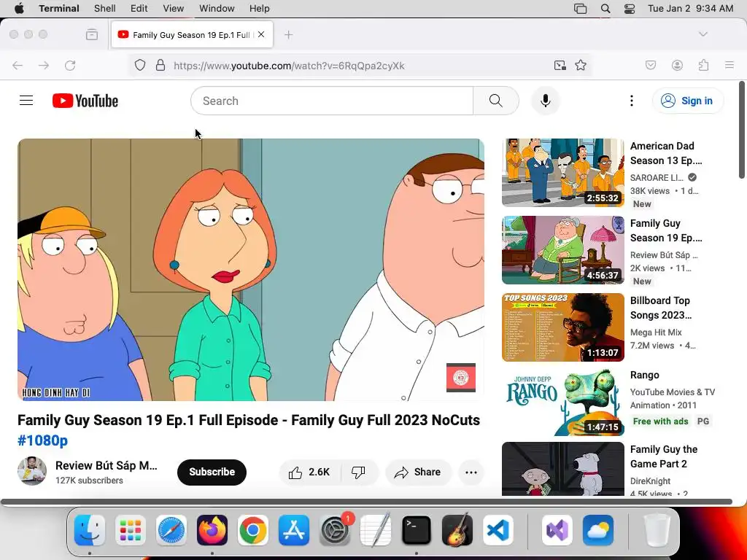747x560 pixels.
Task: Click the channel logo watermark in video
Action: [461, 378]
